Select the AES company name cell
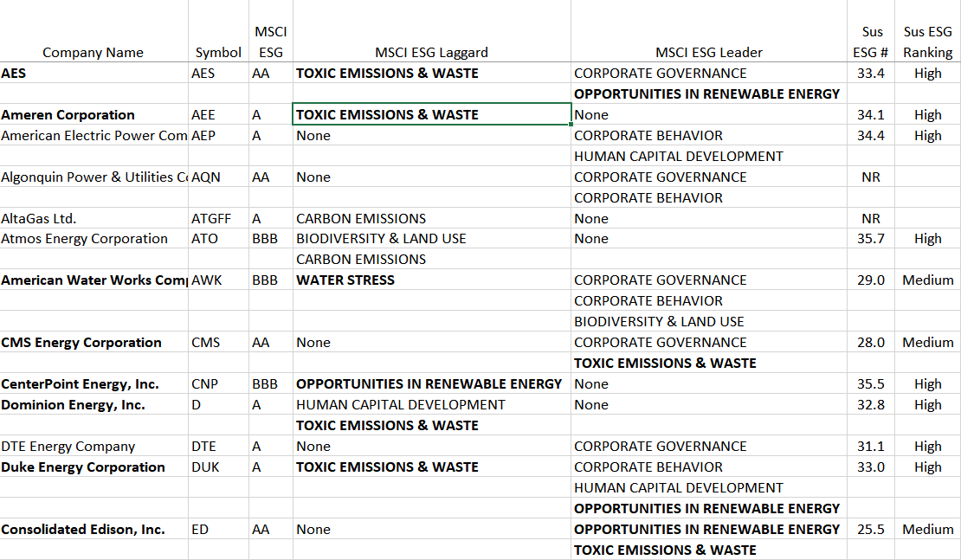This screenshot has width=961, height=560. click(x=93, y=73)
